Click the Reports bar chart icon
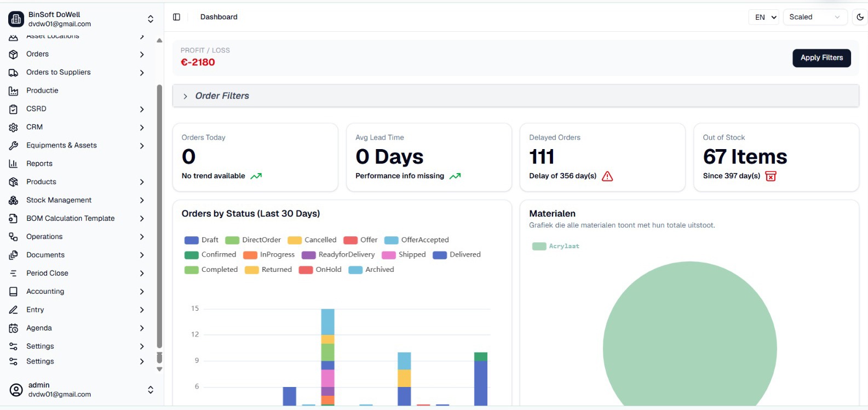Screen dimensions: 868x410 14,163
